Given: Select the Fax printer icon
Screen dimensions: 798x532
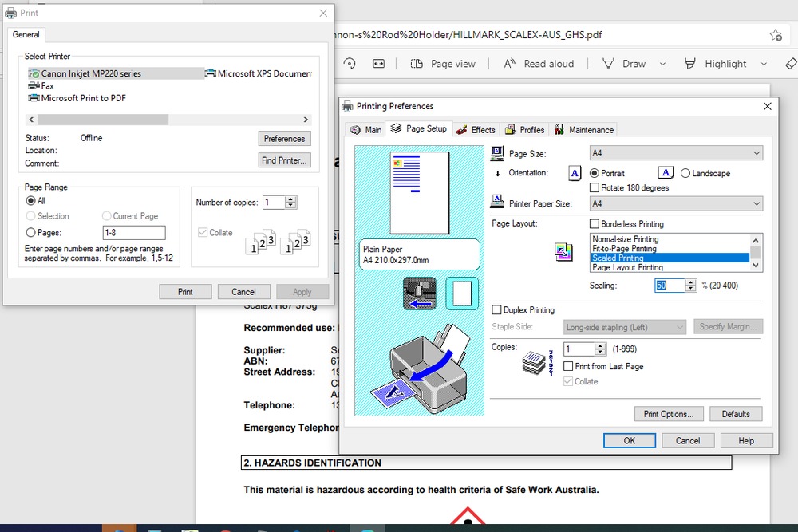Looking at the screenshot, I should pos(34,86).
